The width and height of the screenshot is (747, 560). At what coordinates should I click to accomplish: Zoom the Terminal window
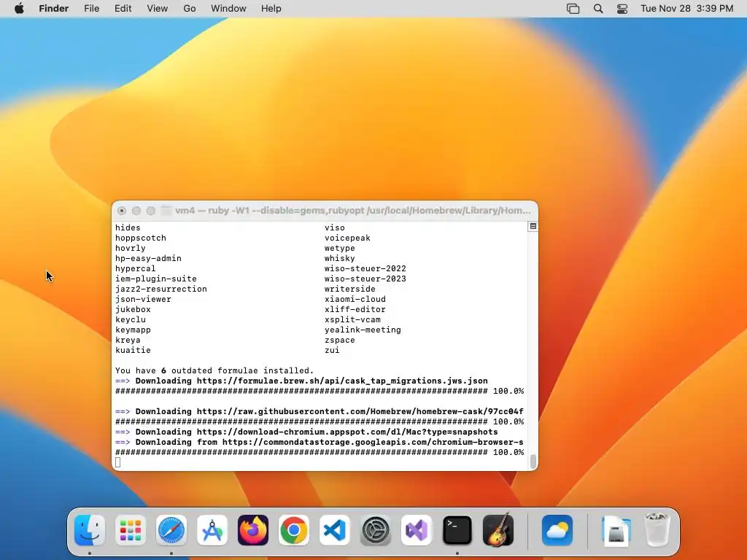tap(151, 211)
